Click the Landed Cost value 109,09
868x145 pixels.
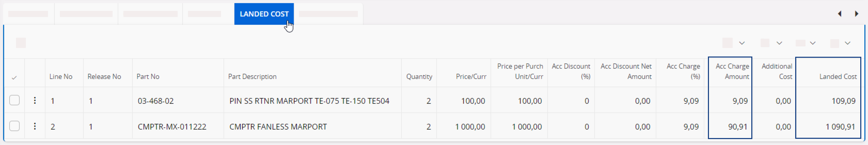point(843,101)
